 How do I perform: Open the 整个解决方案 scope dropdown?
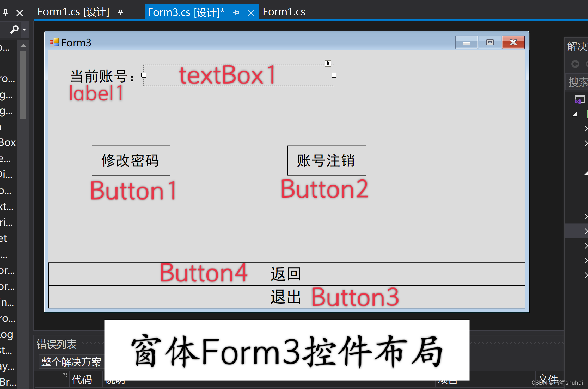tap(71, 362)
